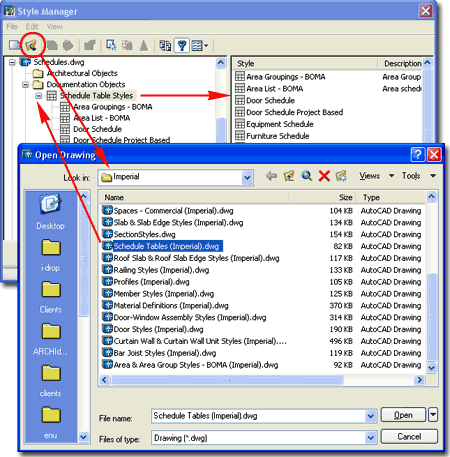Click the Search the Web magnifier icon

coord(306,176)
